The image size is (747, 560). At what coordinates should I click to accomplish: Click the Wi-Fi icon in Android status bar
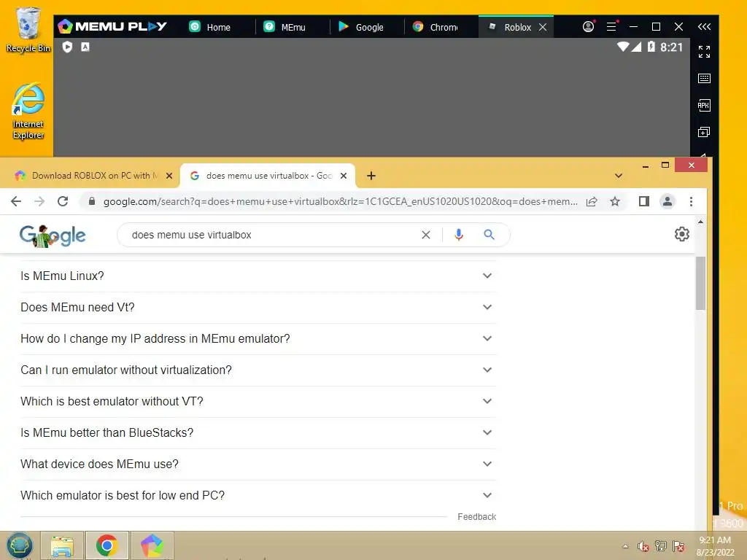(623, 47)
